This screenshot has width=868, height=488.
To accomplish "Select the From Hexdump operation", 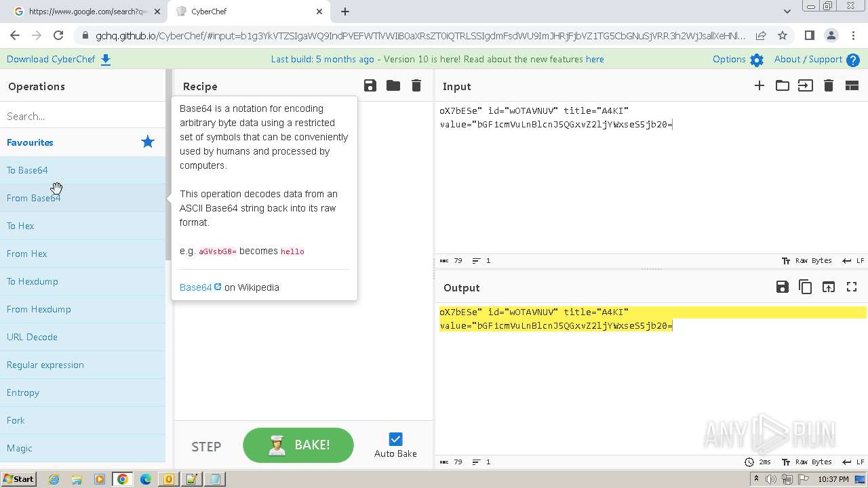I will click(x=83, y=309).
